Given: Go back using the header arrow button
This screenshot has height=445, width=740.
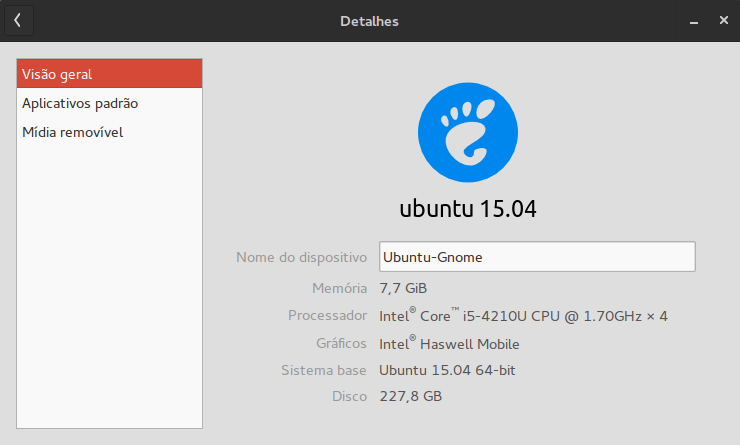Looking at the screenshot, I should (x=19, y=21).
